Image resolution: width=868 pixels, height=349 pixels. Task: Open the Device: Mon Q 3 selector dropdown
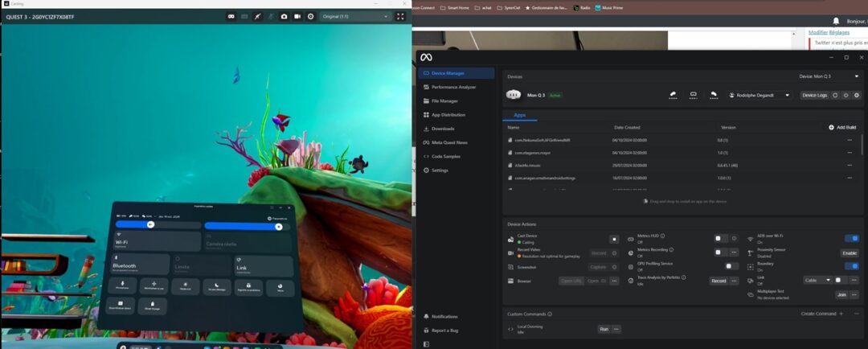829,76
